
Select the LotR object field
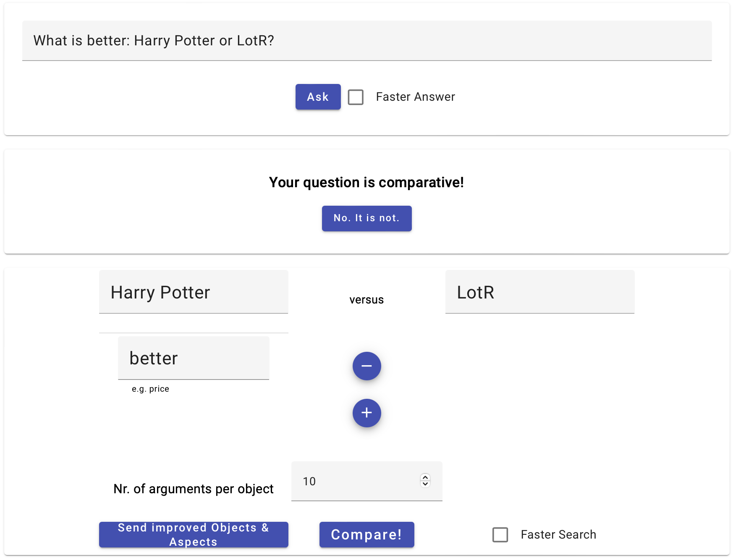tap(539, 292)
